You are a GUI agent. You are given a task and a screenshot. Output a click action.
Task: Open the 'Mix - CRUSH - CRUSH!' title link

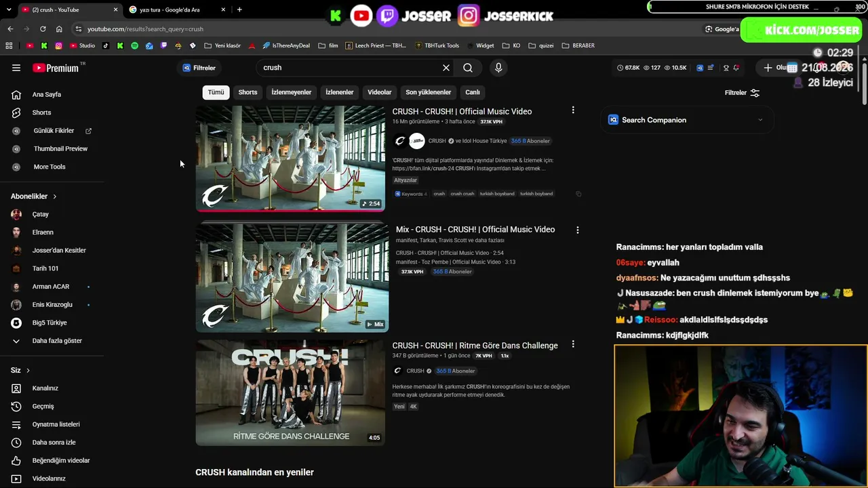pos(475,230)
